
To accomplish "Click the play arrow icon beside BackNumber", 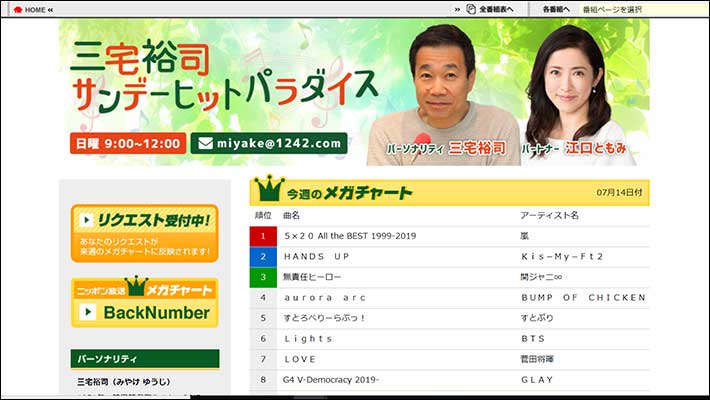I will (88, 312).
